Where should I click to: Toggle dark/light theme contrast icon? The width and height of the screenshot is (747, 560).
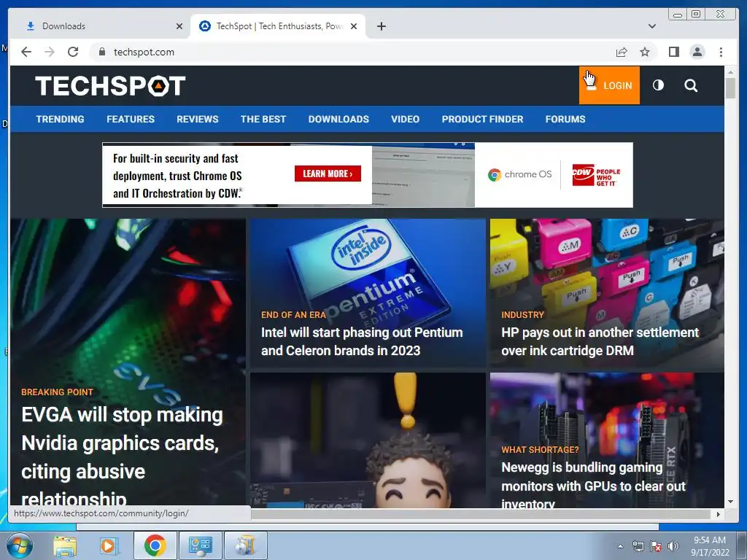click(x=658, y=85)
